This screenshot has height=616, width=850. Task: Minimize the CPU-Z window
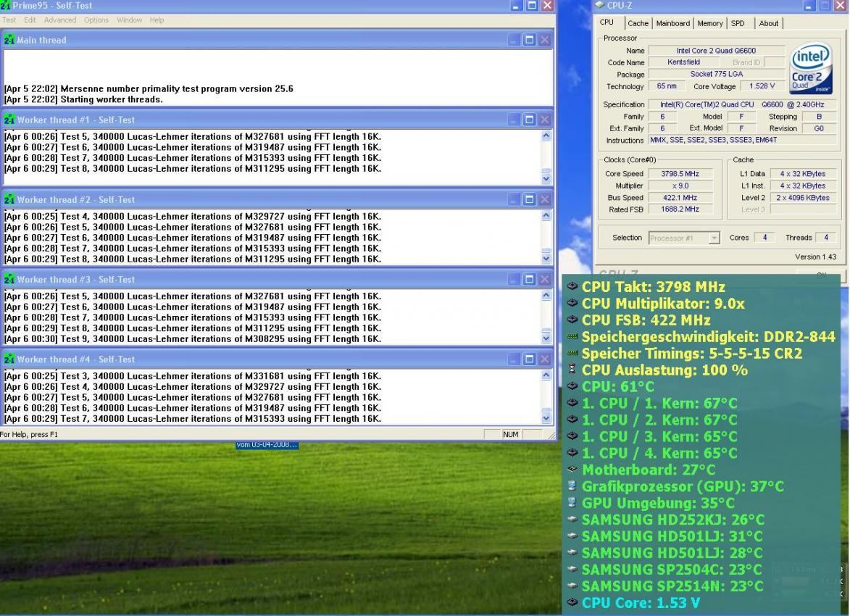click(808, 6)
